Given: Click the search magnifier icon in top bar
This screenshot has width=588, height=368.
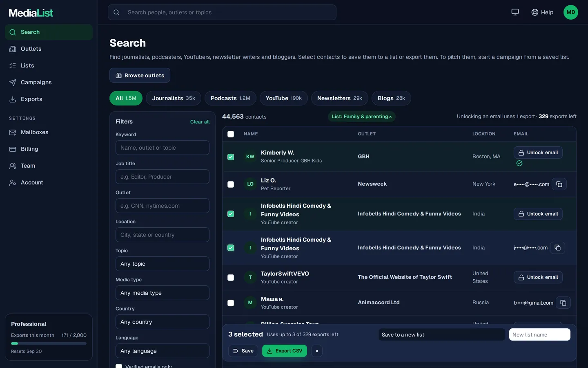Looking at the screenshot, I should click(116, 12).
